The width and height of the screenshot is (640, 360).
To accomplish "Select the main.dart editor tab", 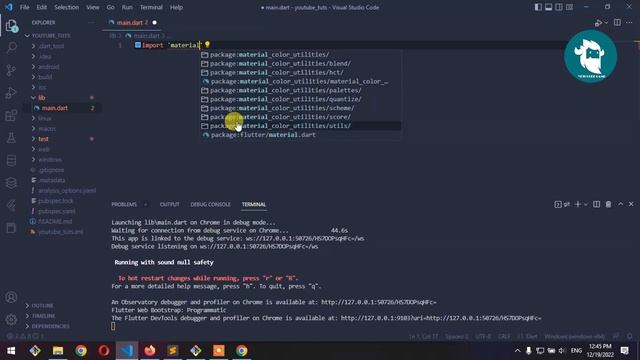I will 130,22.
